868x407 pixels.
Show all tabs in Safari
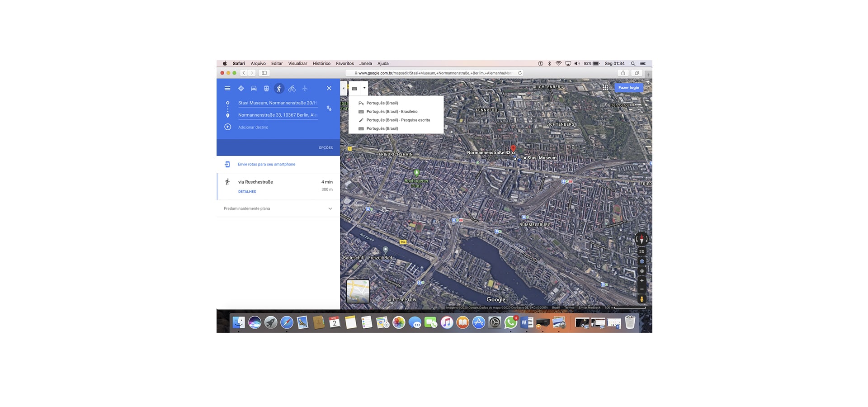coord(637,73)
